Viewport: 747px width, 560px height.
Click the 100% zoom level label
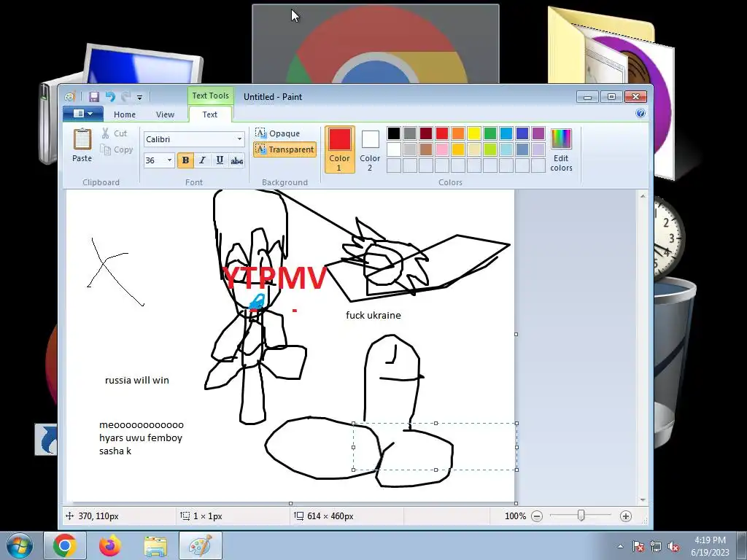515,516
